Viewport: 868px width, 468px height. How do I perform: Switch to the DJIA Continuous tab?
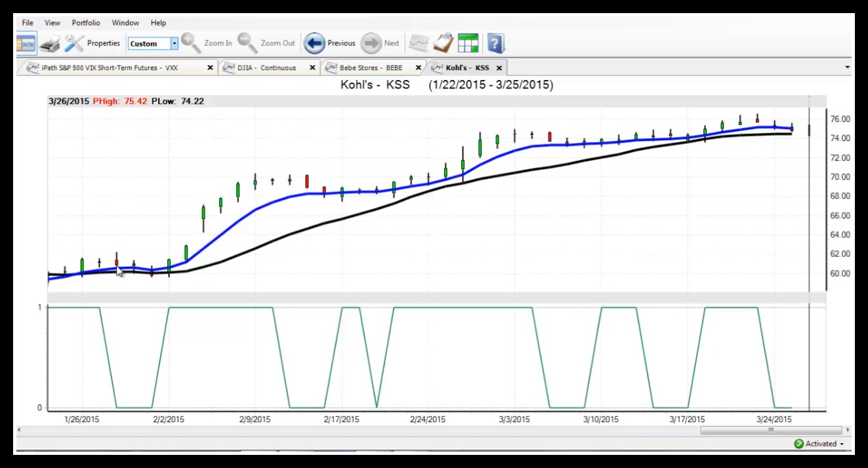[269, 68]
